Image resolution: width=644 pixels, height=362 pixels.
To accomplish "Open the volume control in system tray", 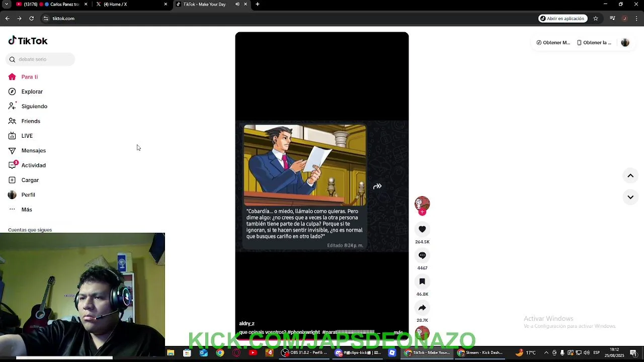I will click(587, 353).
